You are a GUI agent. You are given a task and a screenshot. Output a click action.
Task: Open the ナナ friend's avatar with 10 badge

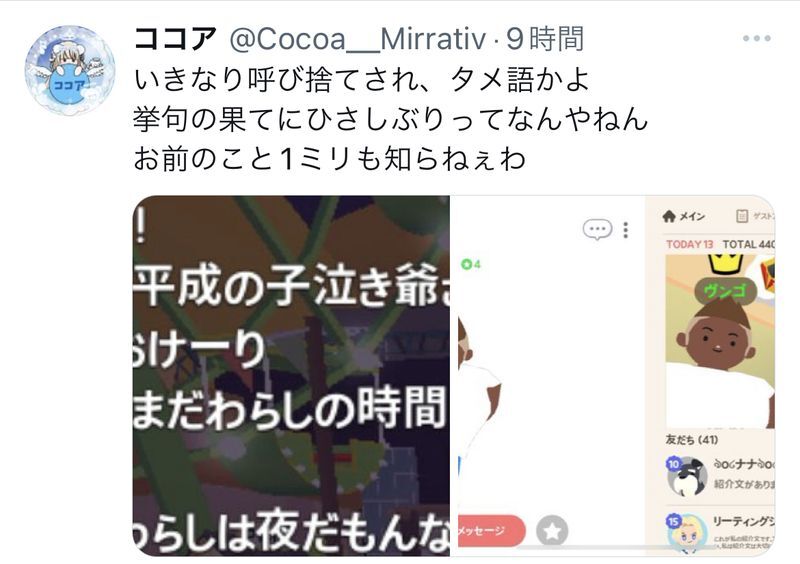click(687, 476)
